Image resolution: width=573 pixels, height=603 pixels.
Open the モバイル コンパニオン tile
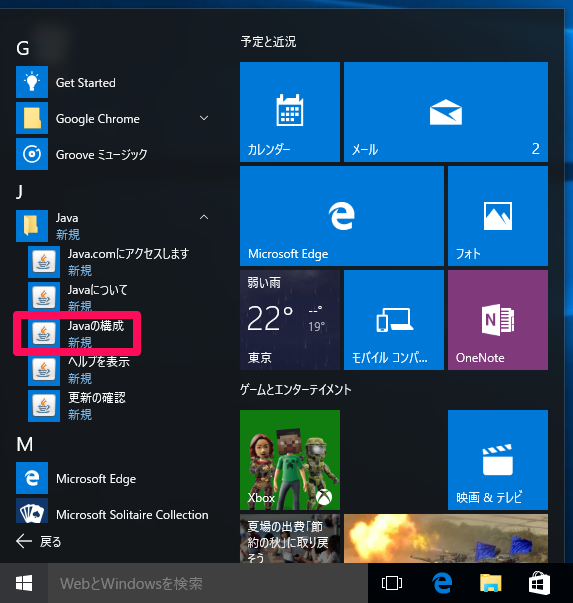click(x=394, y=320)
